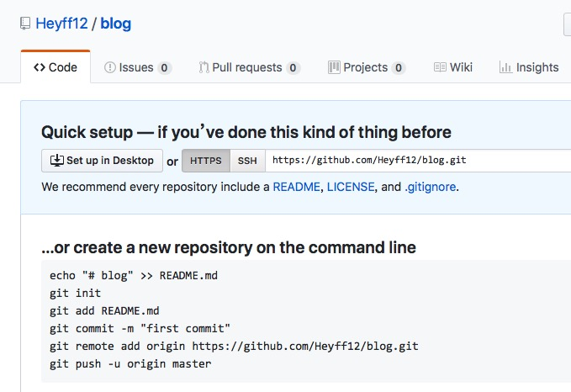Screen dimensions: 571x392
Task: Follow the .gitignore link
Action: 431,187
